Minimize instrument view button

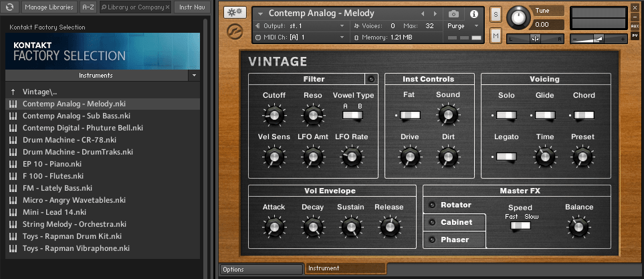click(x=635, y=17)
